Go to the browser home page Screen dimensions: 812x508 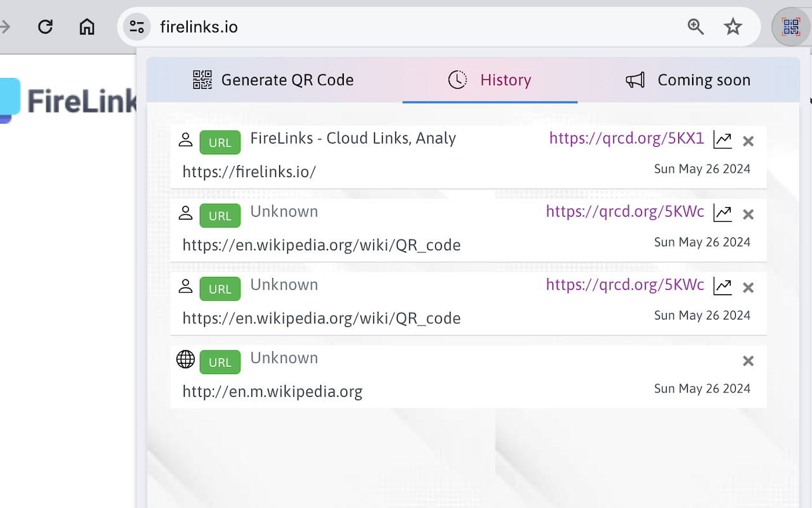[87, 27]
